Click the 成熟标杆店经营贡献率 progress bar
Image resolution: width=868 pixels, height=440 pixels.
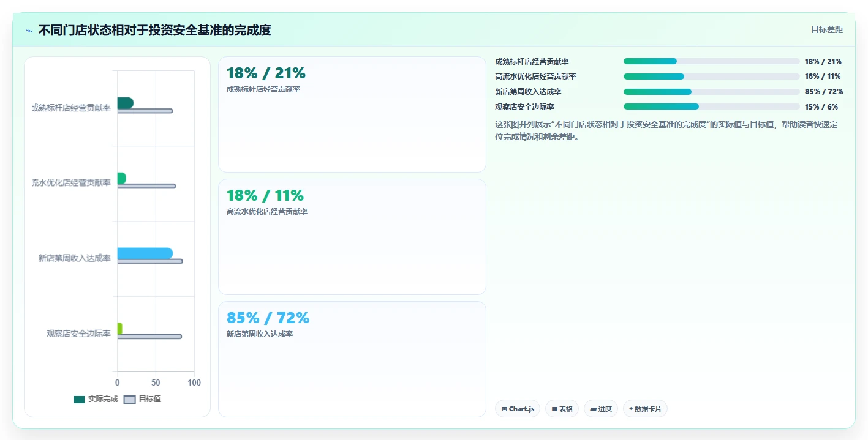coord(712,61)
